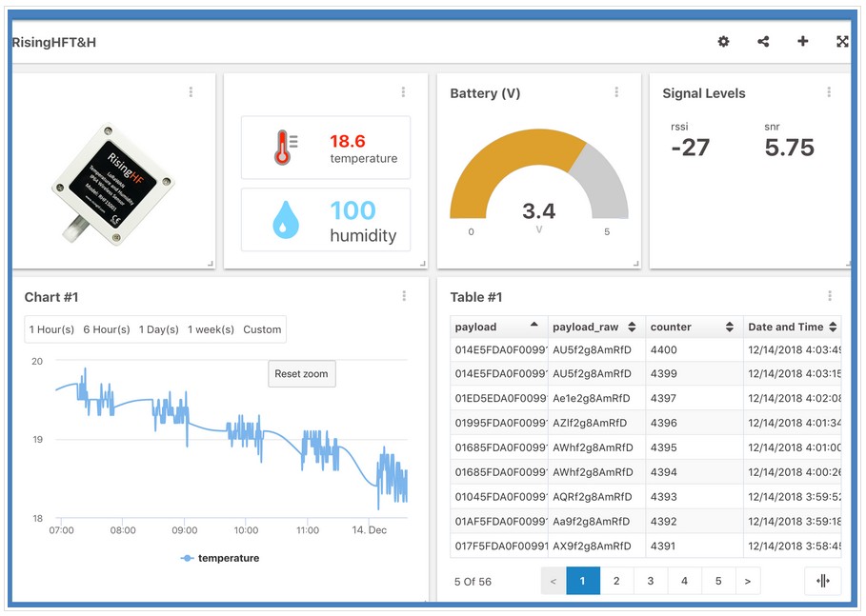866x616 pixels.
Task: Click the 100 humidity value
Action: (x=352, y=210)
